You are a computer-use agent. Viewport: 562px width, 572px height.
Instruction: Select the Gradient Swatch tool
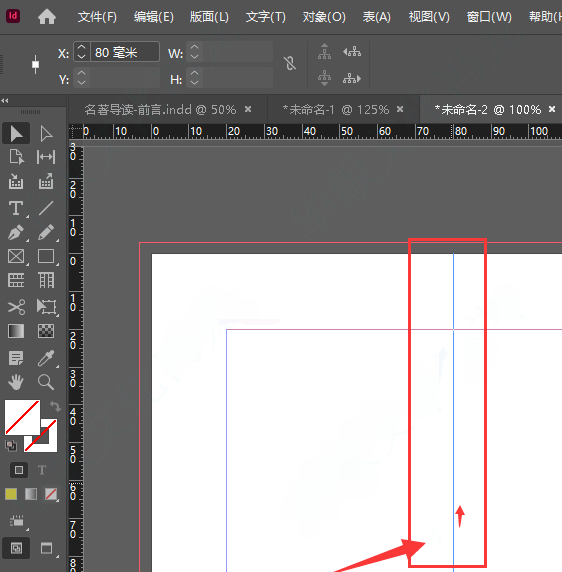(x=16, y=331)
